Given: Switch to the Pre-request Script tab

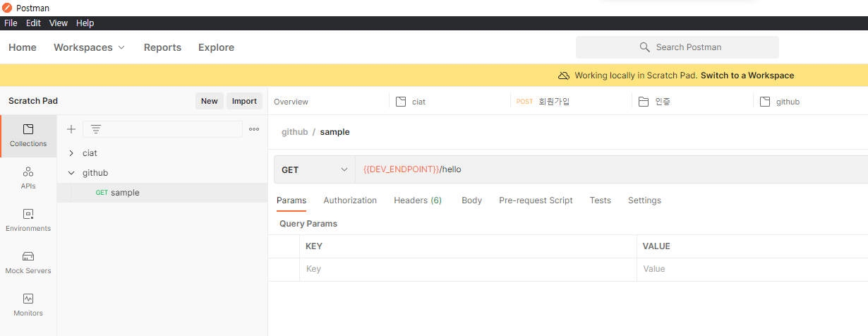Looking at the screenshot, I should click(x=536, y=200).
